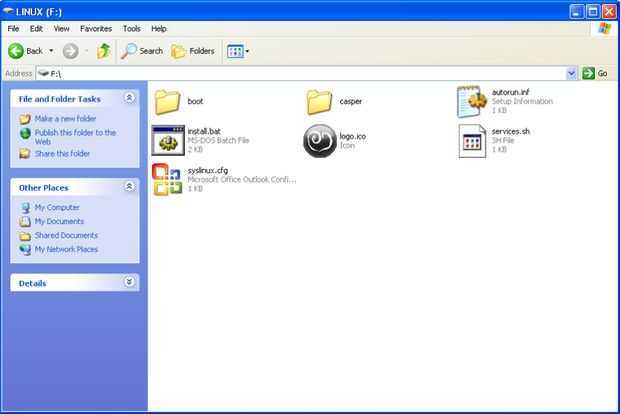This screenshot has height=414, width=620.
Task: Open Shared Documents link
Action: [x=66, y=235]
